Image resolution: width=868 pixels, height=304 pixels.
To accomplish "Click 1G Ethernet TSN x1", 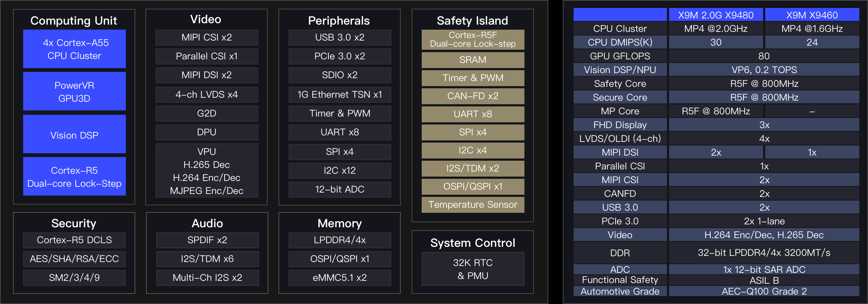I will click(x=340, y=95).
